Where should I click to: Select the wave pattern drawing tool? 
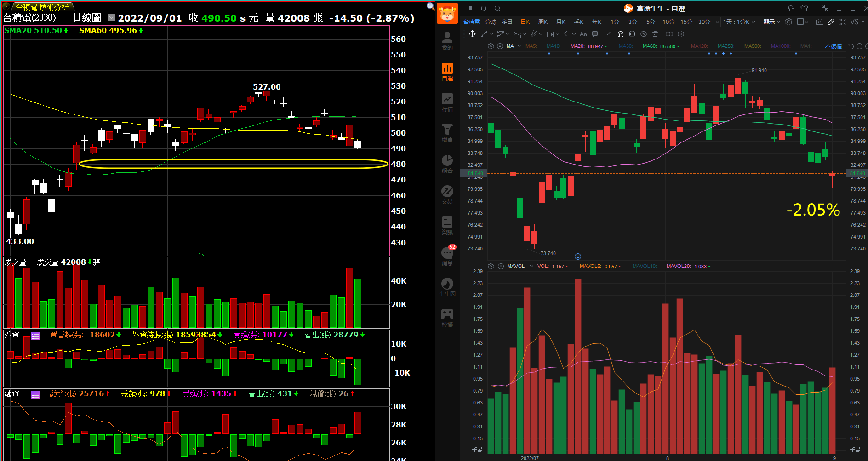(x=517, y=34)
